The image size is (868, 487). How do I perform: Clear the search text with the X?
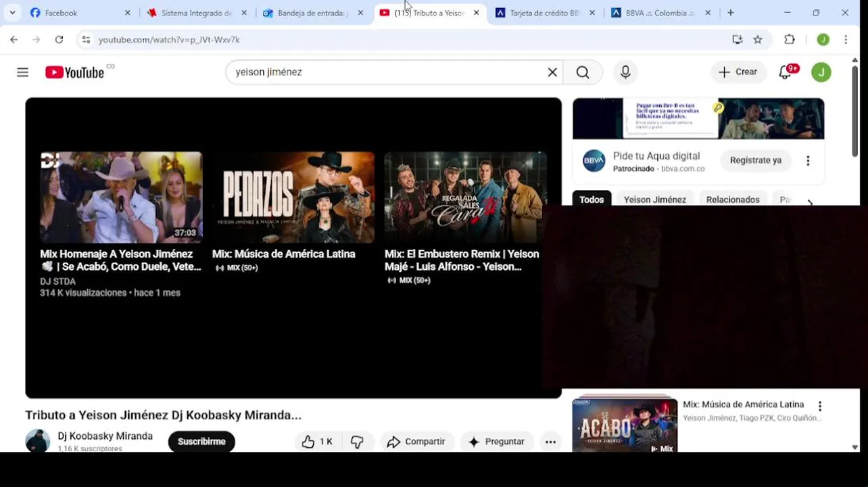[x=552, y=72]
